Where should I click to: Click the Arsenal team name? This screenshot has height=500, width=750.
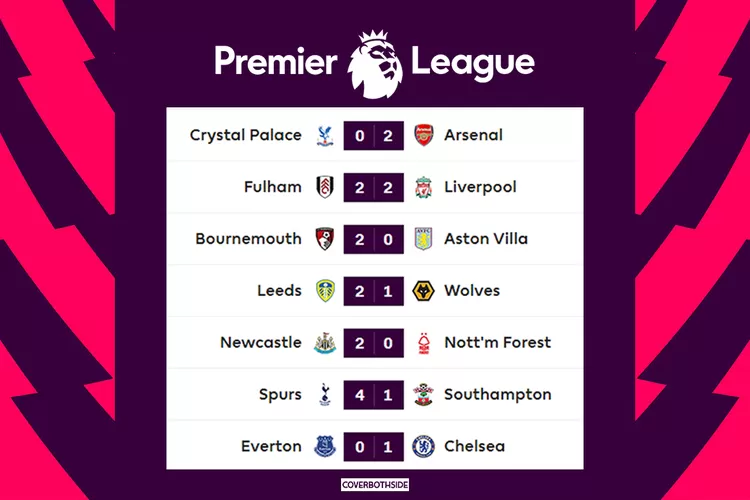[473, 135]
